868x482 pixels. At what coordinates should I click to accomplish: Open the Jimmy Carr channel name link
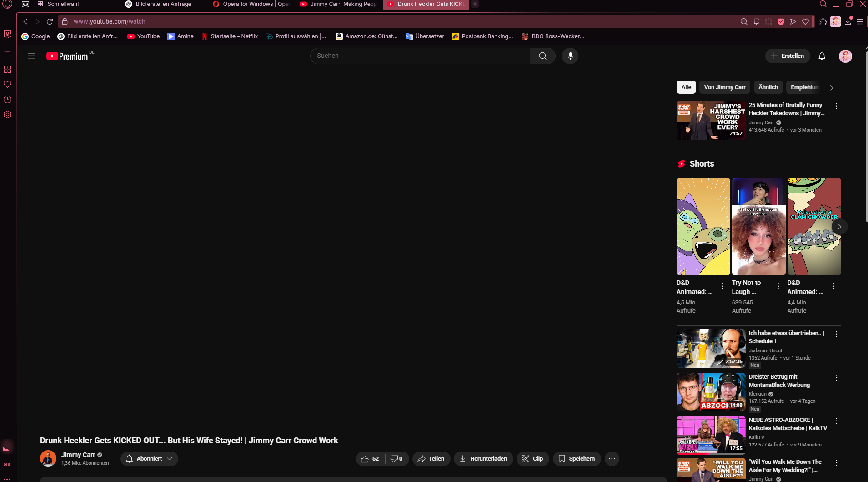[78, 455]
